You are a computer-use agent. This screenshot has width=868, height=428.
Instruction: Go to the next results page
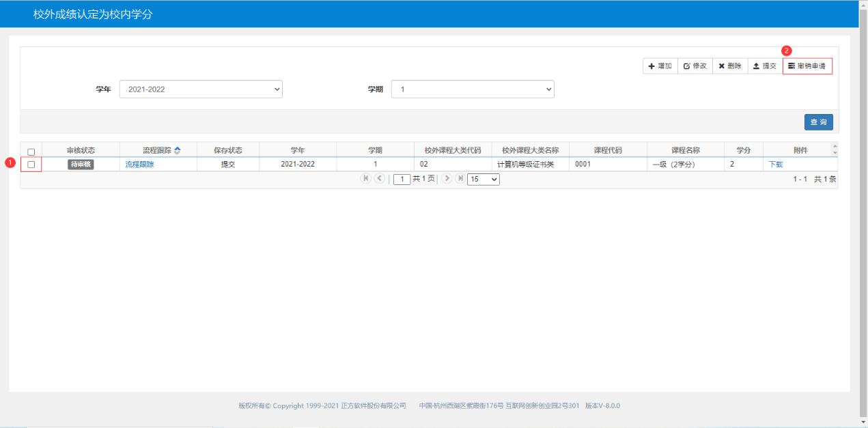click(447, 179)
